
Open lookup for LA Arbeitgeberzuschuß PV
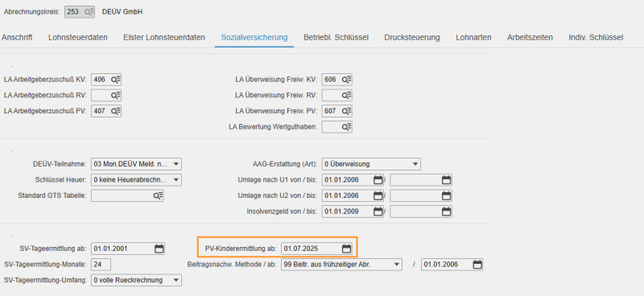click(115, 111)
